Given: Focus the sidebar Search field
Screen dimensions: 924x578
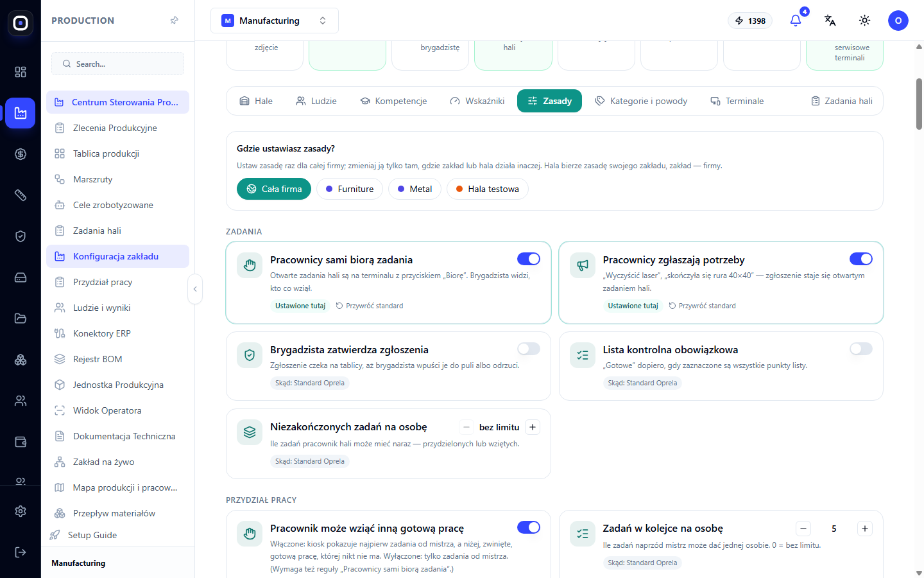Looking at the screenshot, I should coord(117,64).
